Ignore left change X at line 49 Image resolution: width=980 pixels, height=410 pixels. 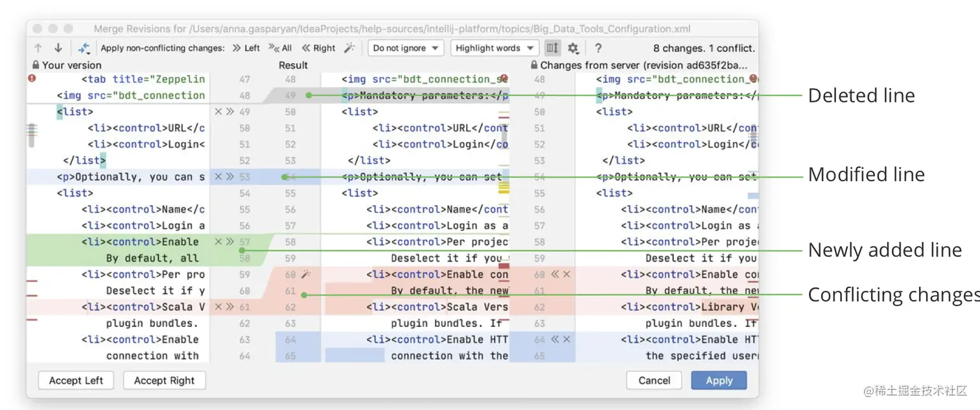click(218, 112)
